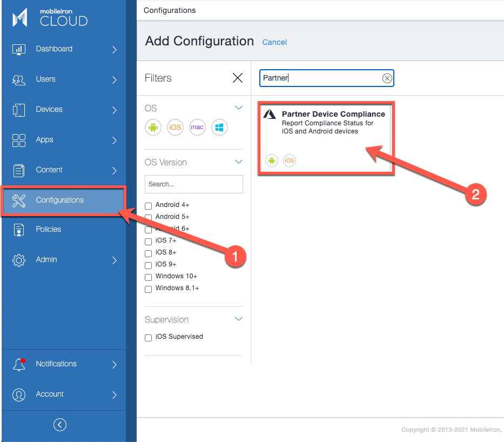Select the Windows OS filter icon

219,128
